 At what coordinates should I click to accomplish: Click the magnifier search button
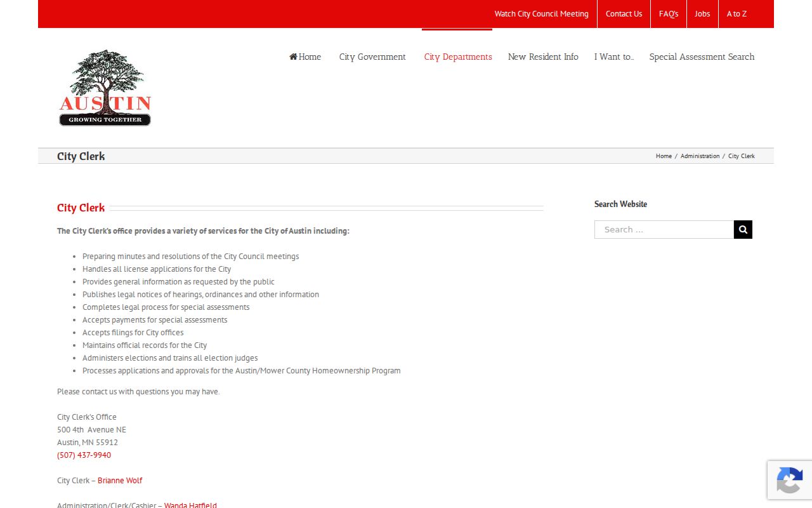point(743,229)
